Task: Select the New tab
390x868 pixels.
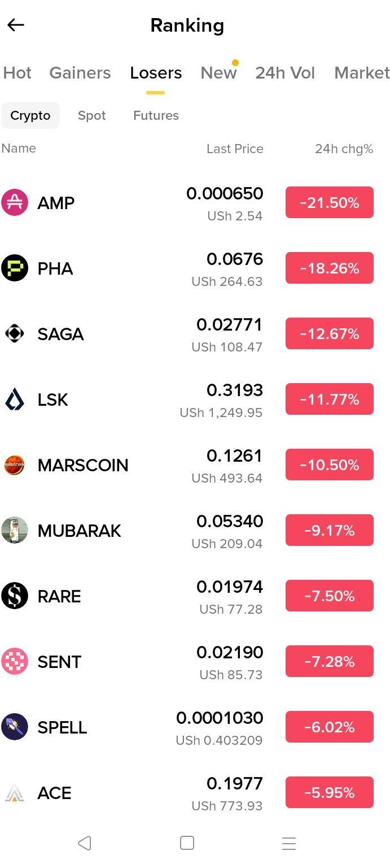Action: (x=219, y=73)
